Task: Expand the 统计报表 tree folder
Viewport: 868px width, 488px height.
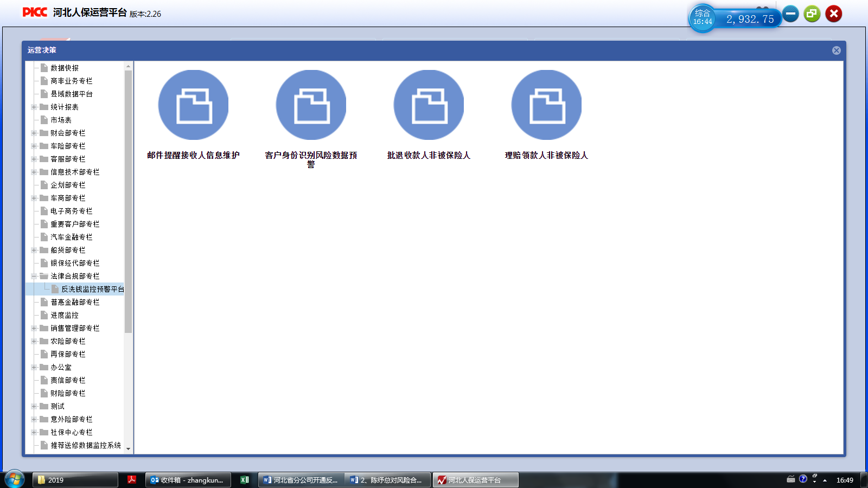Action: pyautogui.click(x=34, y=107)
